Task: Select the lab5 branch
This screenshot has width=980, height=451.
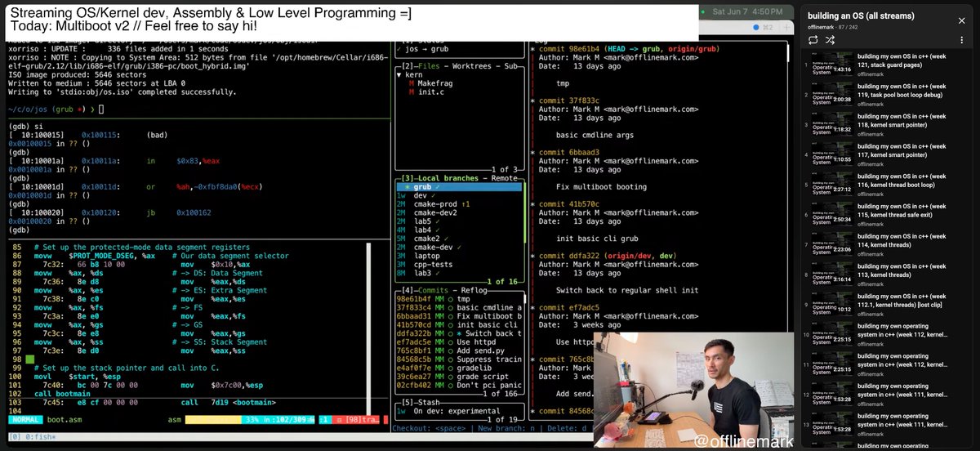Action: coord(458,221)
